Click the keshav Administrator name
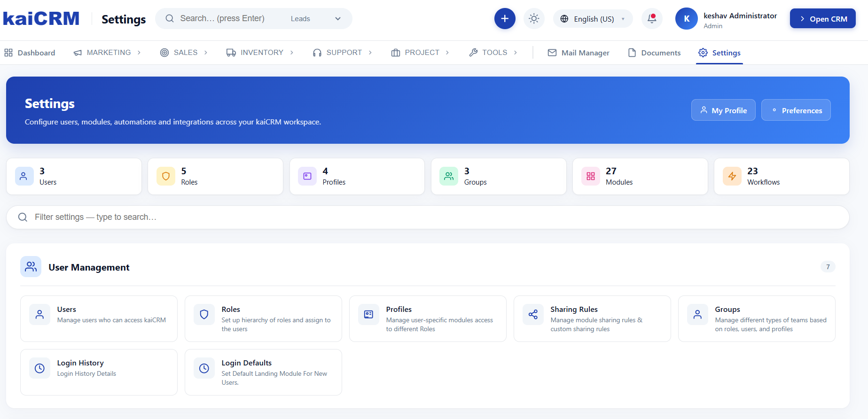 740,16
